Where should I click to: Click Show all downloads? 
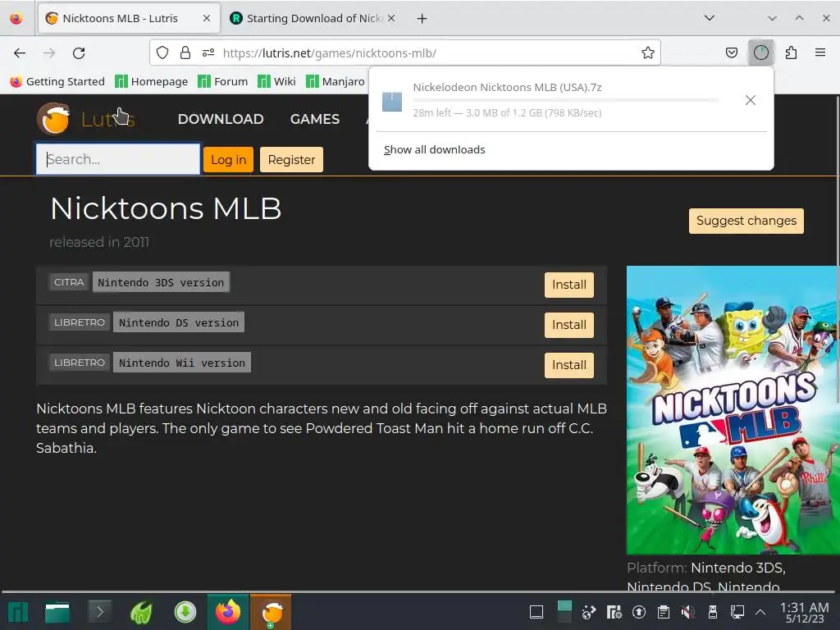435,150
